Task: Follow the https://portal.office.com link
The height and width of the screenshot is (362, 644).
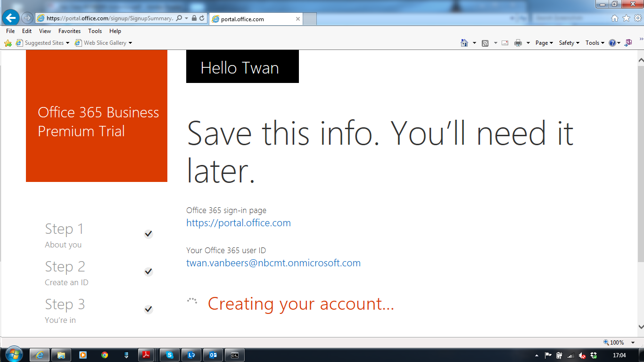Action: point(239,223)
